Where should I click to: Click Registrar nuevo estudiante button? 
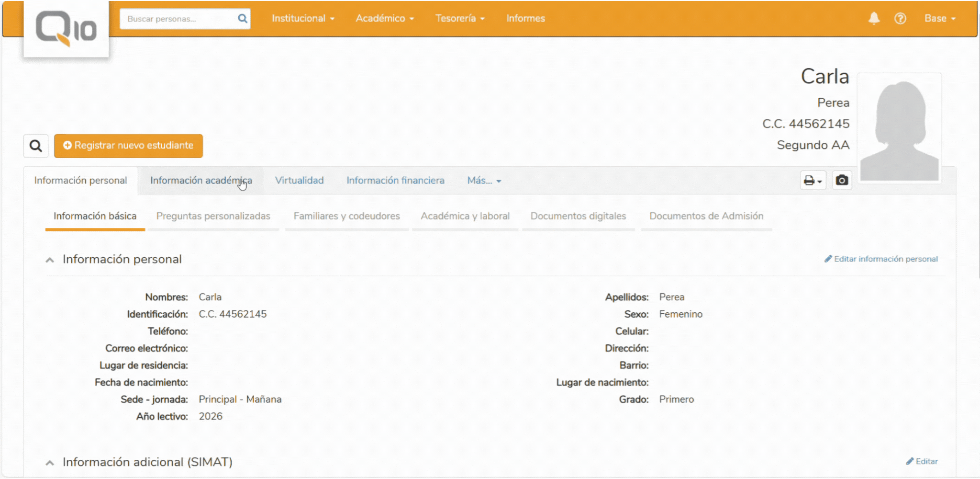pyautogui.click(x=128, y=146)
